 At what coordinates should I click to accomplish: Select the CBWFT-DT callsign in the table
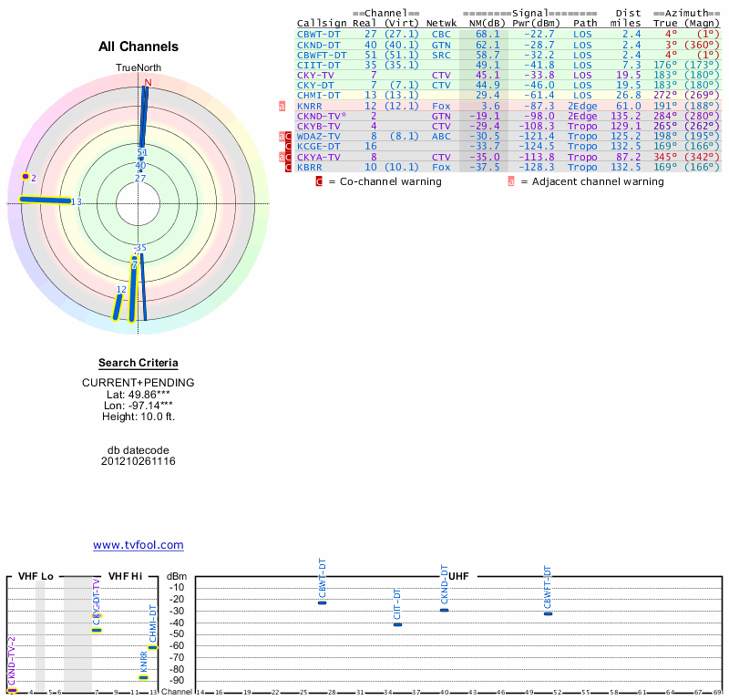(322, 55)
